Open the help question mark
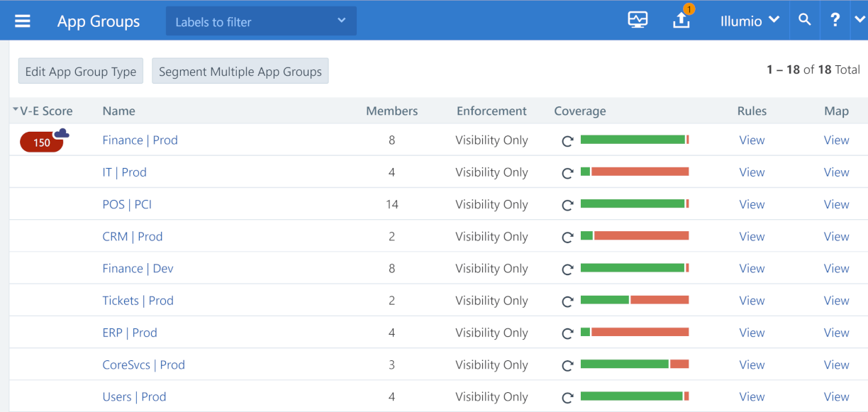Screen dimensions: 868x412 pyautogui.click(x=835, y=20)
